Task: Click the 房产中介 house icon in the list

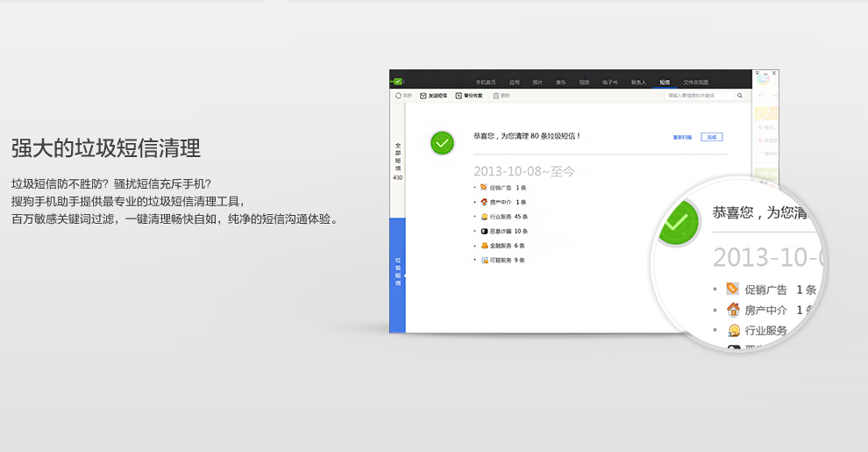Action: click(483, 202)
